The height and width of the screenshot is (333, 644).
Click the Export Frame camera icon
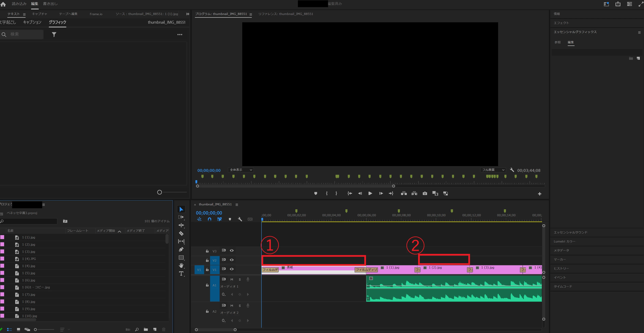point(425,193)
